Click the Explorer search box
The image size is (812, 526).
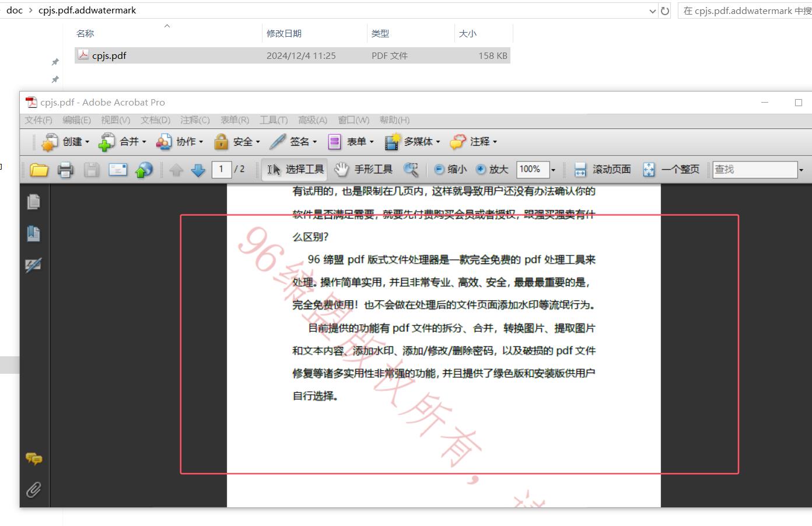(745, 10)
